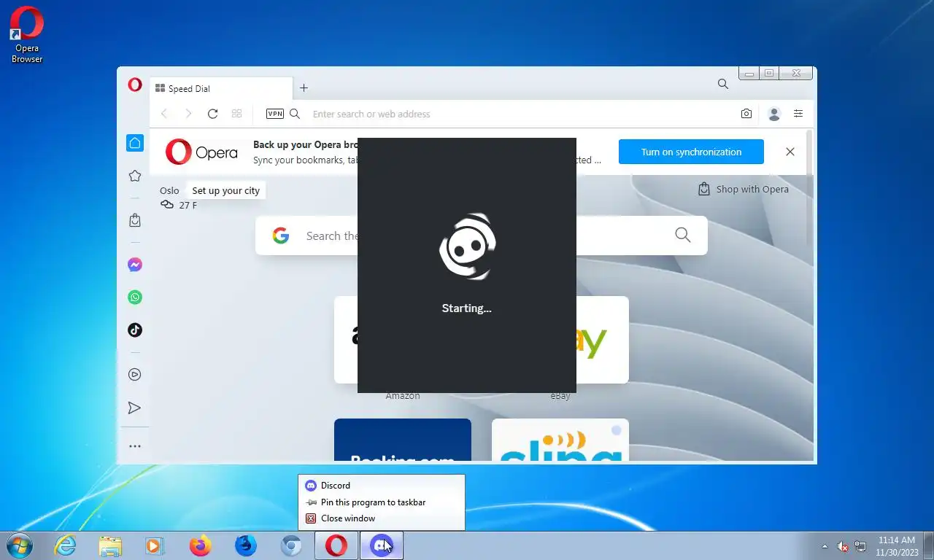Select the Speed Dial tab
This screenshot has height=560, width=934.
221,88
